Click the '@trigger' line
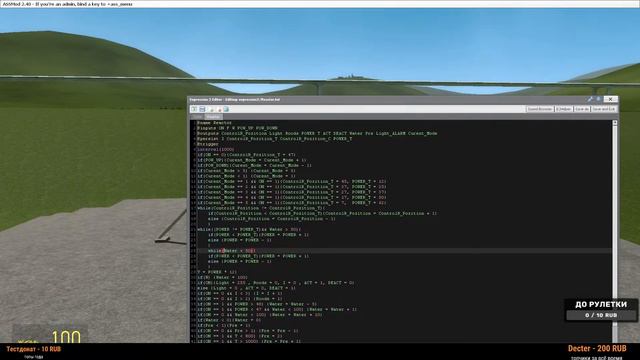This screenshot has height=360, width=640. 207,144
